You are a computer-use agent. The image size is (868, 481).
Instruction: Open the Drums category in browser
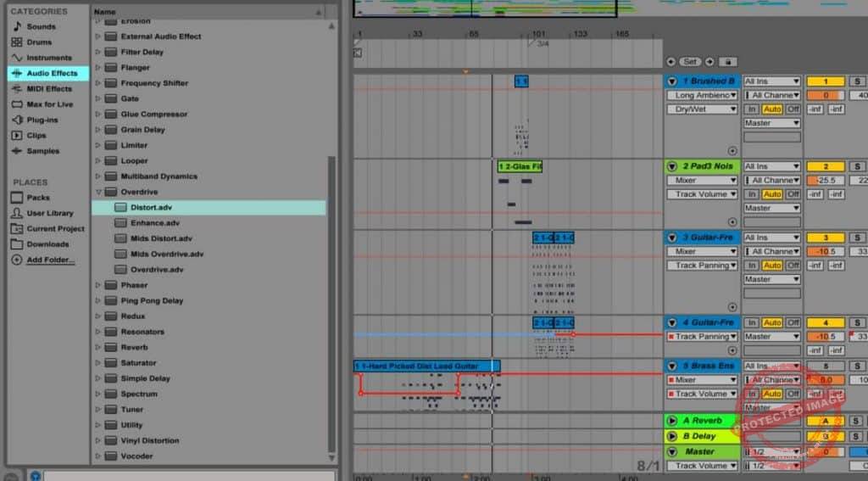click(x=38, y=42)
